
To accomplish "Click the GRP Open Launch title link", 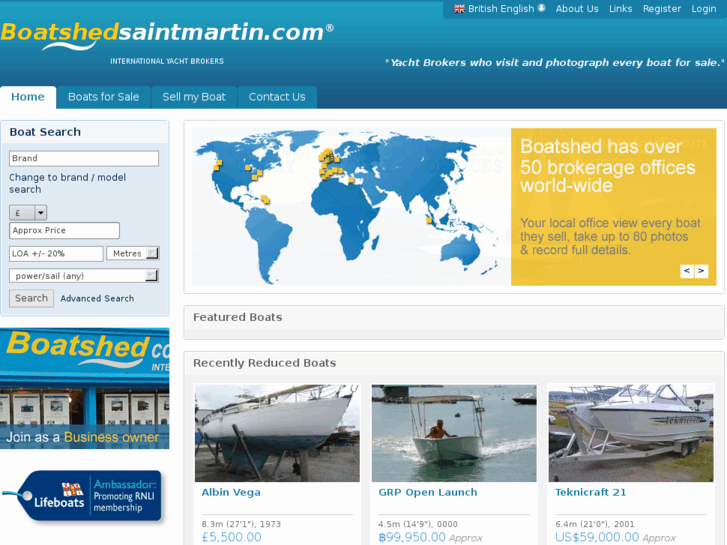I will pos(427,492).
